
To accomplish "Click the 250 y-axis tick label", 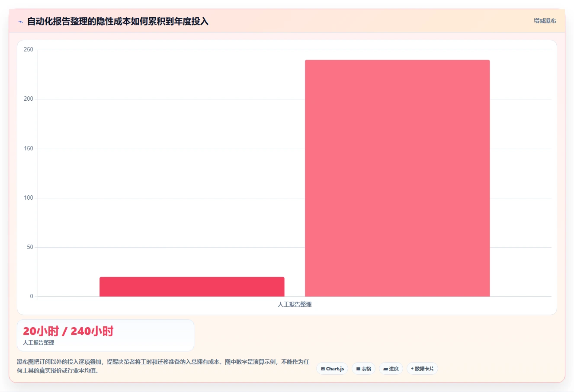I will pyautogui.click(x=29, y=50).
